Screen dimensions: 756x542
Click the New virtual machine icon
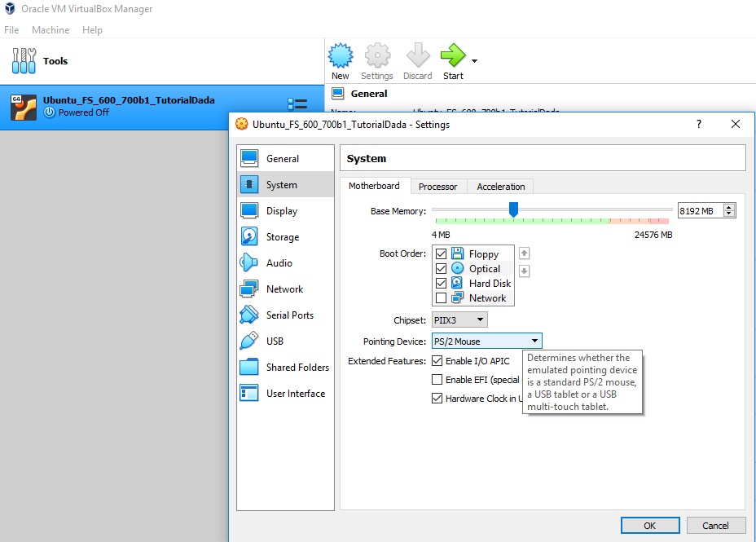[340, 56]
